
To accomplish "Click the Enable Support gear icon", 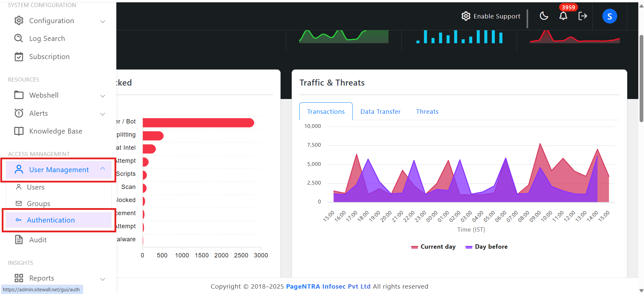I will [466, 16].
